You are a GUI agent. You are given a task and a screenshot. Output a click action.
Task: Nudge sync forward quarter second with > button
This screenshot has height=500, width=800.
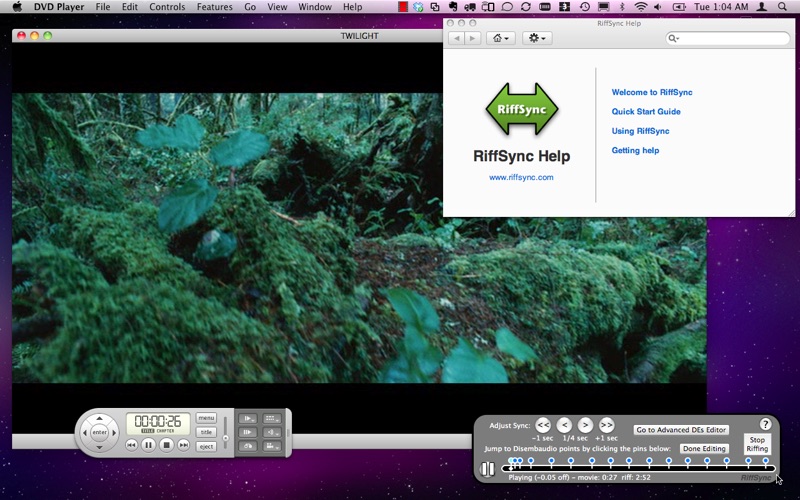pyautogui.click(x=585, y=424)
